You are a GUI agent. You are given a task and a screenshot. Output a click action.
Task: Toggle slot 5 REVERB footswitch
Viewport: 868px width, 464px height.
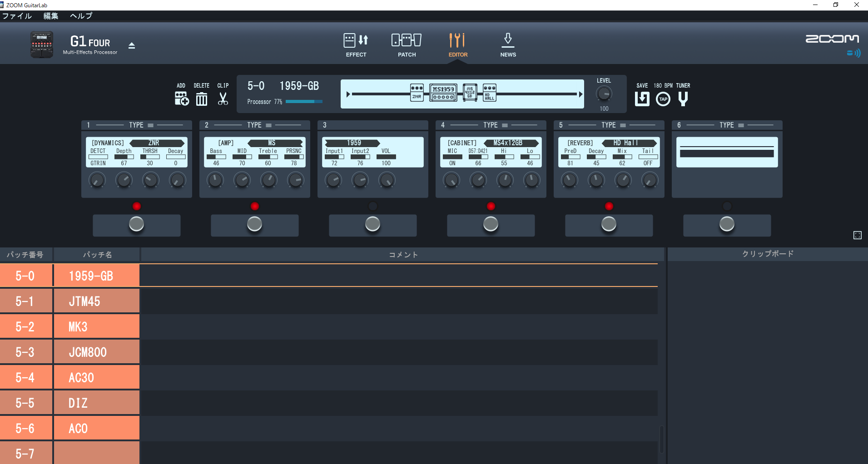pos(609,224)
